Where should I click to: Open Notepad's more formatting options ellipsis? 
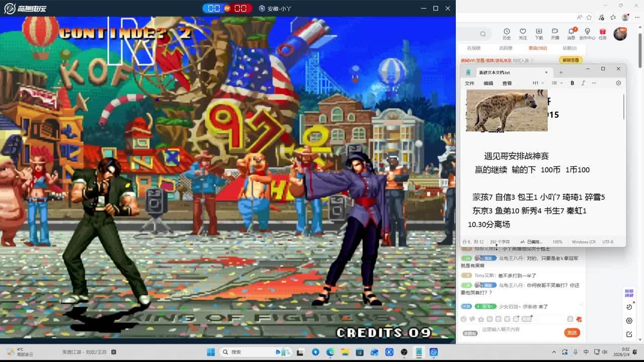pyautogui.click(x=594, y=83)
